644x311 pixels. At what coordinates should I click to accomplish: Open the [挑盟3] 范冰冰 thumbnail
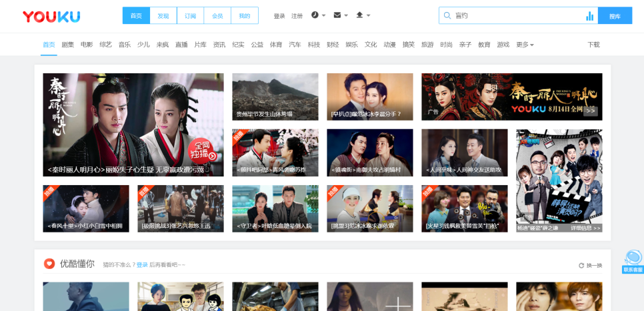pos(370,208)
